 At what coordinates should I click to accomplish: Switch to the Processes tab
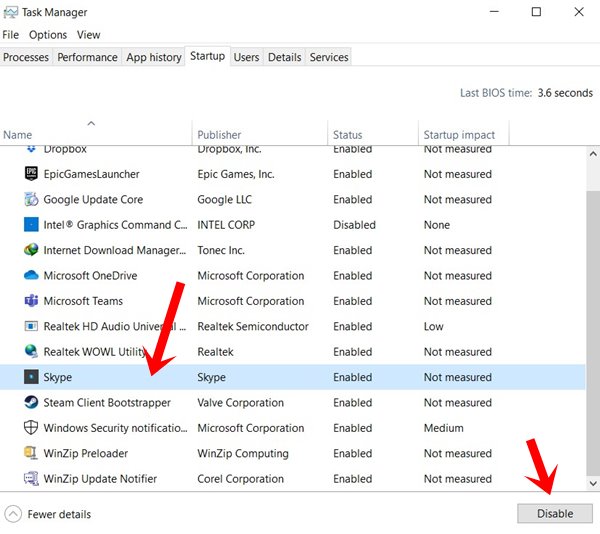[x=26, y=57]
